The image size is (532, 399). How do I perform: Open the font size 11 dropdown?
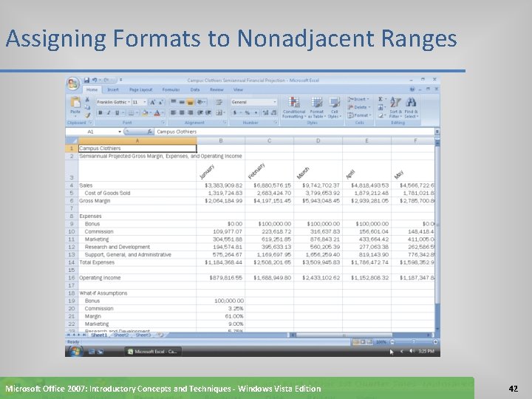(x=145, y=102)
